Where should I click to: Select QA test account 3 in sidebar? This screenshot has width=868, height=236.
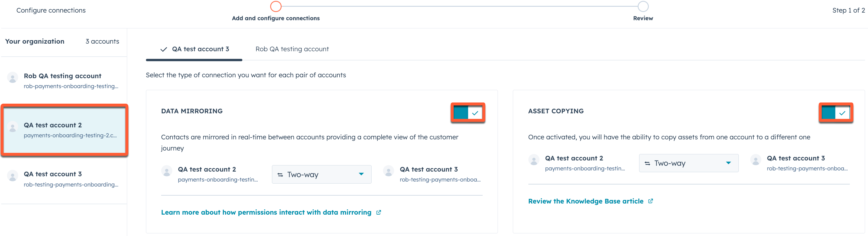[64, 179]
